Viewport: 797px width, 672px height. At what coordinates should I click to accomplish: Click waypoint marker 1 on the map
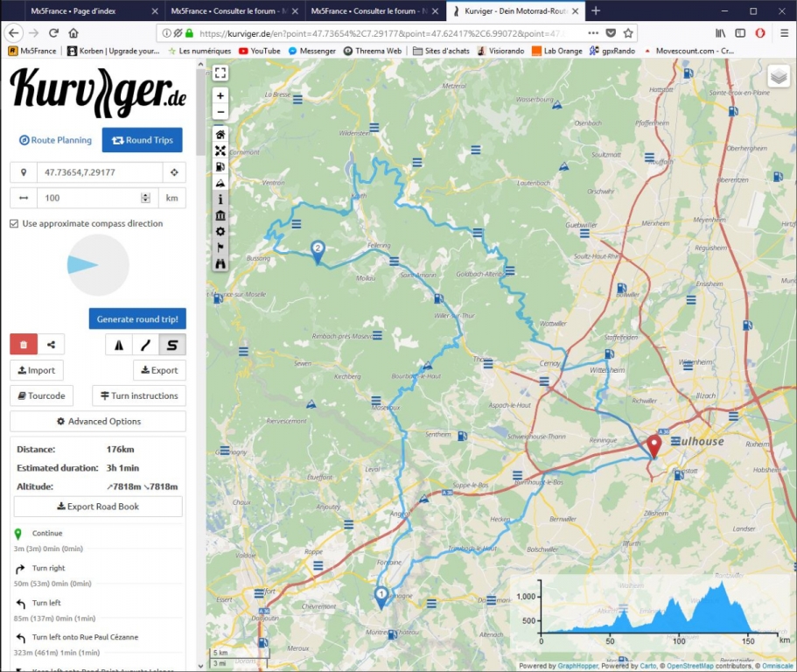pos(381,598)
